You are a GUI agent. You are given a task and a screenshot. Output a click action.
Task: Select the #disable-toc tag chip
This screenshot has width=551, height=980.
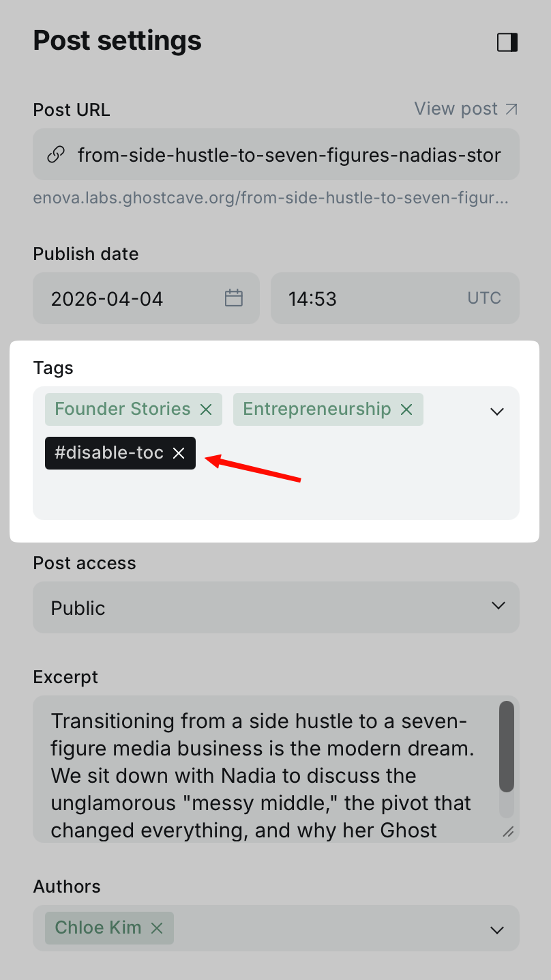pyautogui.click(x=109, y=453)
